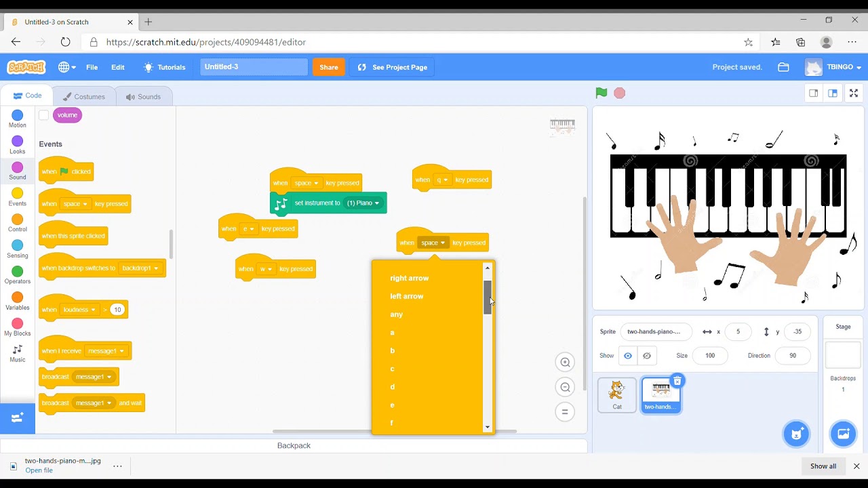Open key dropdown on the e block
Image resolution: width=868 pixels, height=488 pixels.
[248, 228]
